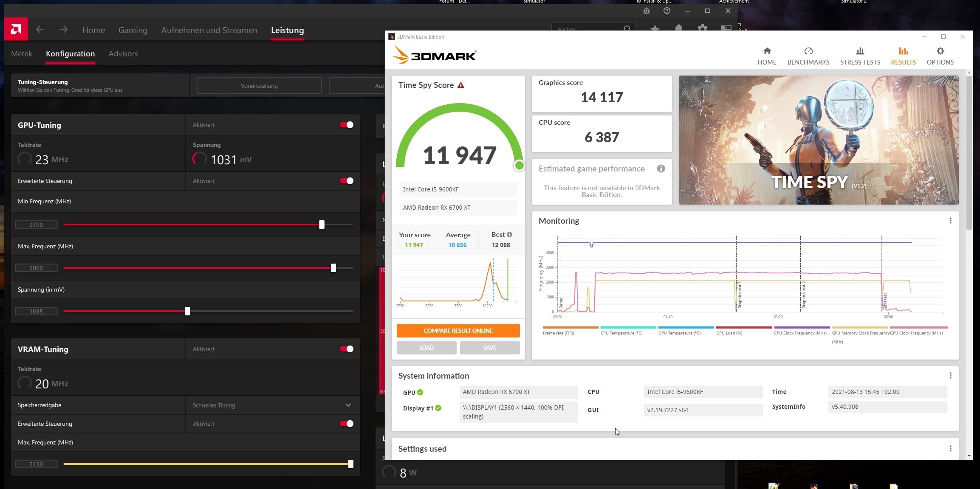Open the Monitoring panel three-dot menu

950,221
